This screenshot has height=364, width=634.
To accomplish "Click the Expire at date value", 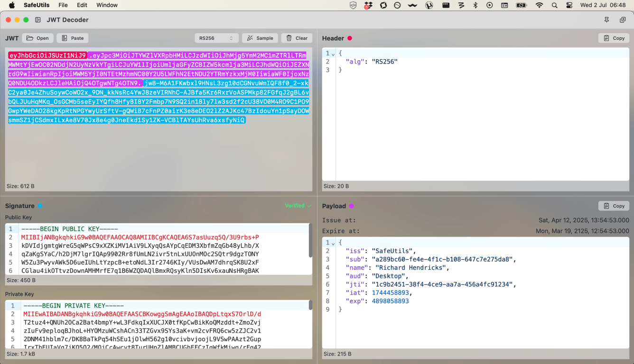I will pos(582,231).
